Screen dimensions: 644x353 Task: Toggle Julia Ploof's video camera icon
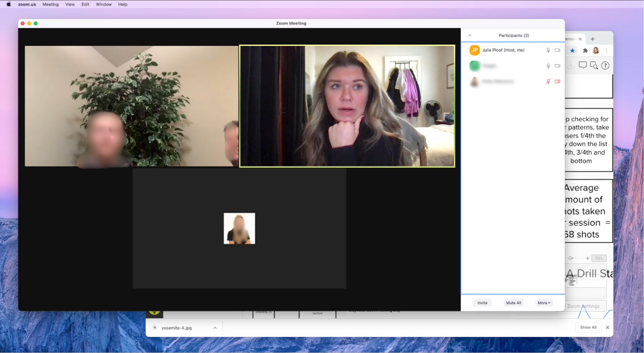pyautogui.click(x=558, y=50)
